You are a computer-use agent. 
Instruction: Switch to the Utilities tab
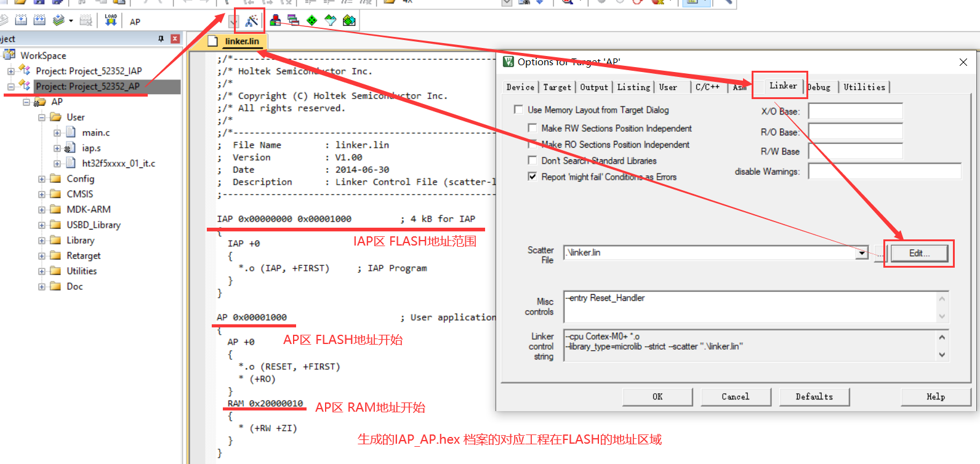click(x=864, y=87)
